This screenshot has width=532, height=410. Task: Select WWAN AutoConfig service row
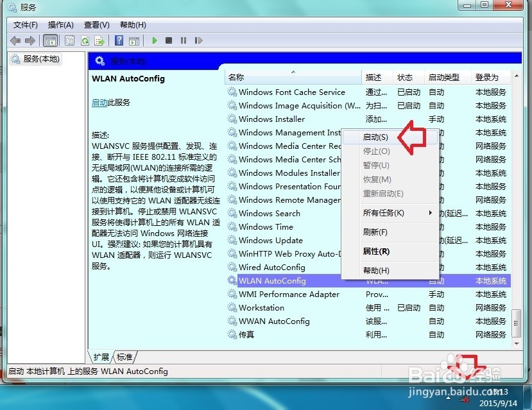coord(368,321)
